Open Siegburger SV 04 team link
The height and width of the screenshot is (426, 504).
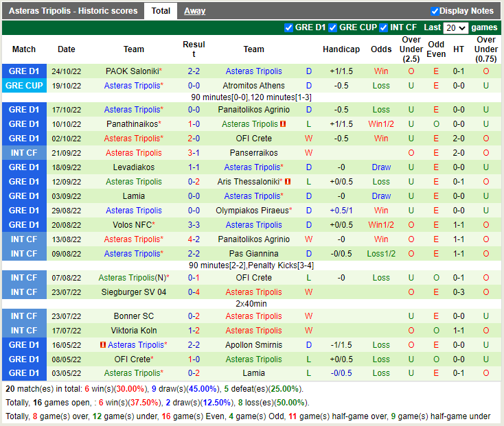click(x=134, y=292)
